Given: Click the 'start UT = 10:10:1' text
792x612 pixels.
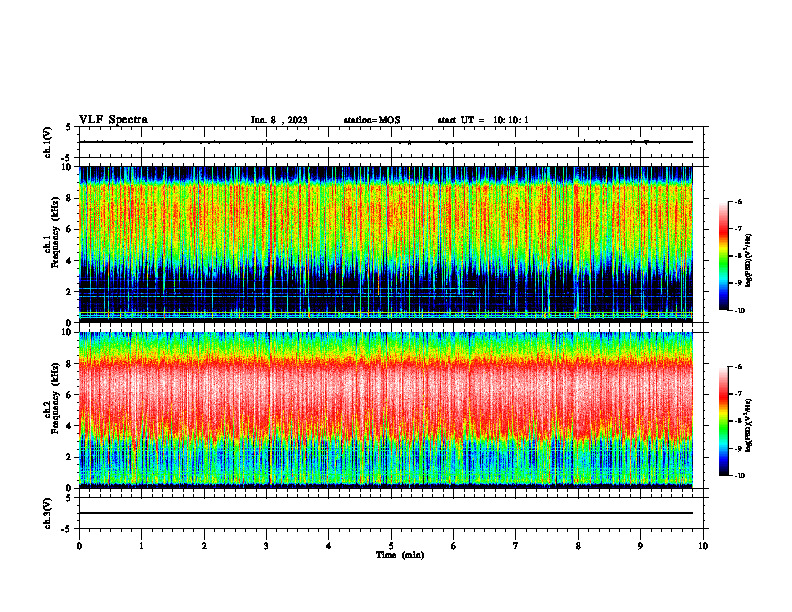Looking at the screenshot, I should [x=483, y=120].
